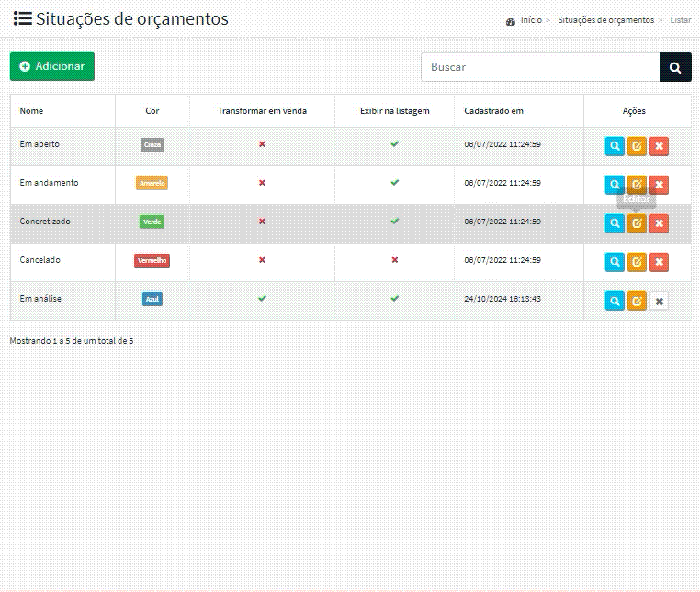
Task: Delete the Em aberto status
Action: [x=659, y=146]
